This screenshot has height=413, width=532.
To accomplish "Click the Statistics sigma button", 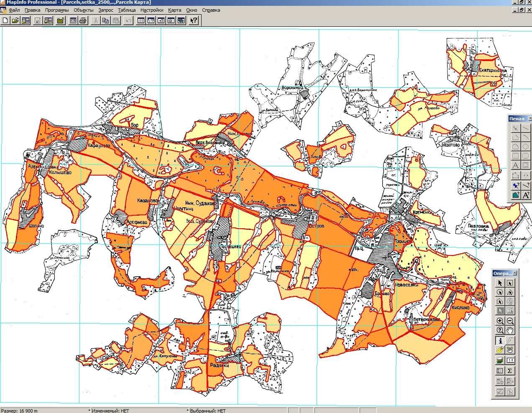I will point(510,371).
